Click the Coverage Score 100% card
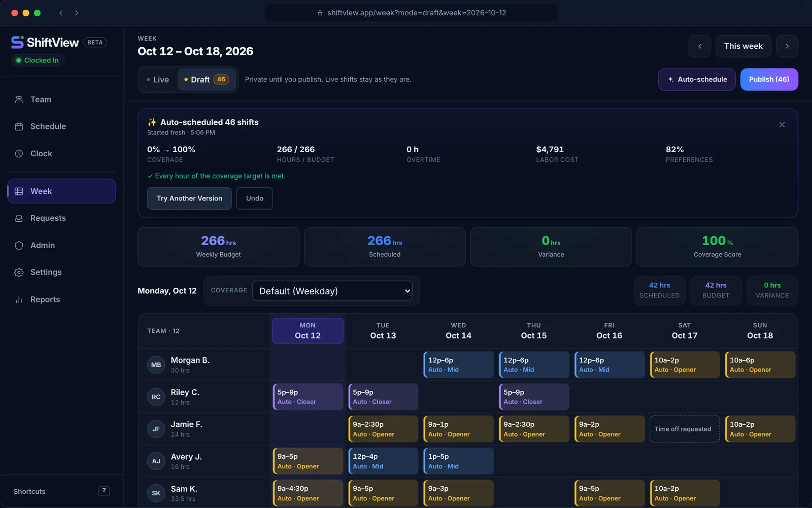812x508 pixels. click(x=717, y=247)
